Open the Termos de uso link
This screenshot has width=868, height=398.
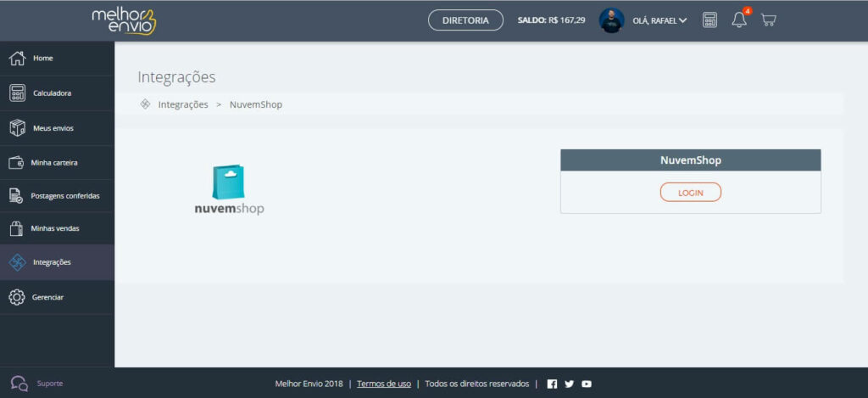(x=384, y=384)
